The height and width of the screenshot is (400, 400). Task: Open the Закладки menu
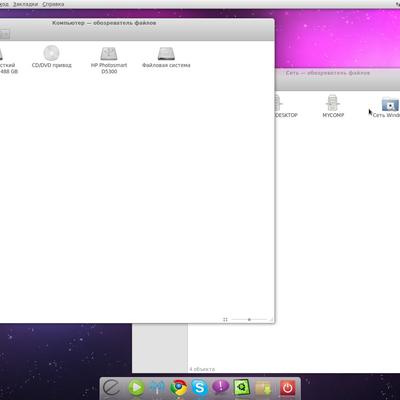pyautogui.click(x=25, y=4)
